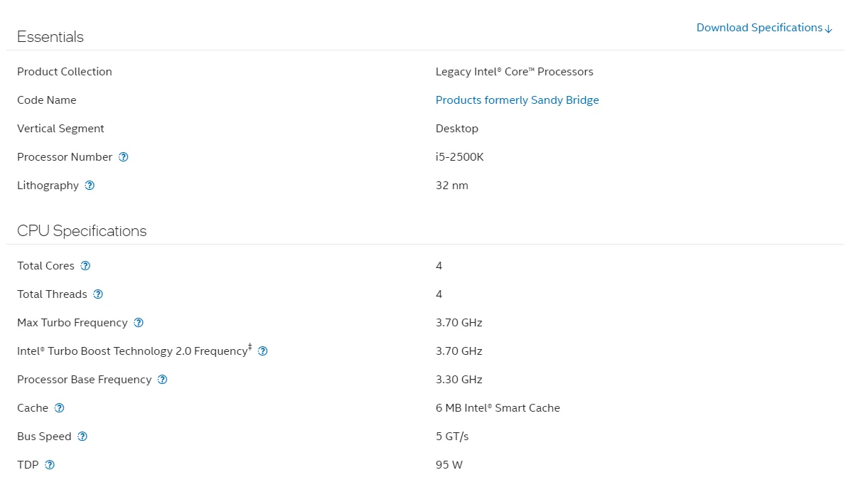
Task: Show the Cache help tooltip
Action: click(x=59, y=408)
